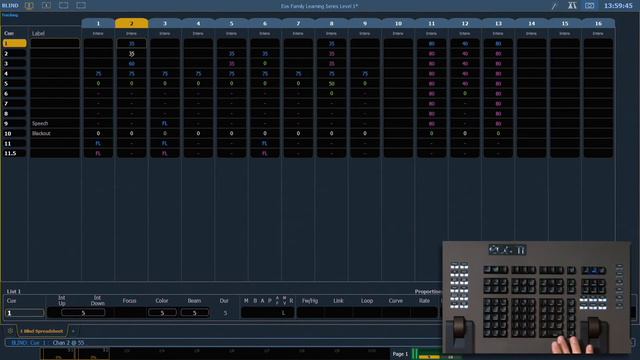Add a new tab with the plus button
The image size is (640, 360).
click(73, 331)
